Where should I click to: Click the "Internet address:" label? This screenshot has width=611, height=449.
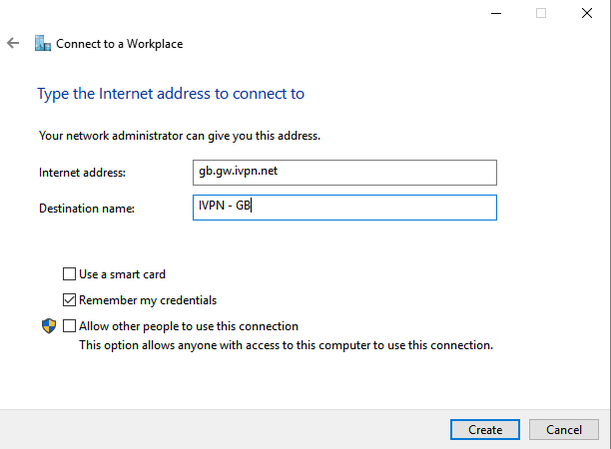coord(82,173)
